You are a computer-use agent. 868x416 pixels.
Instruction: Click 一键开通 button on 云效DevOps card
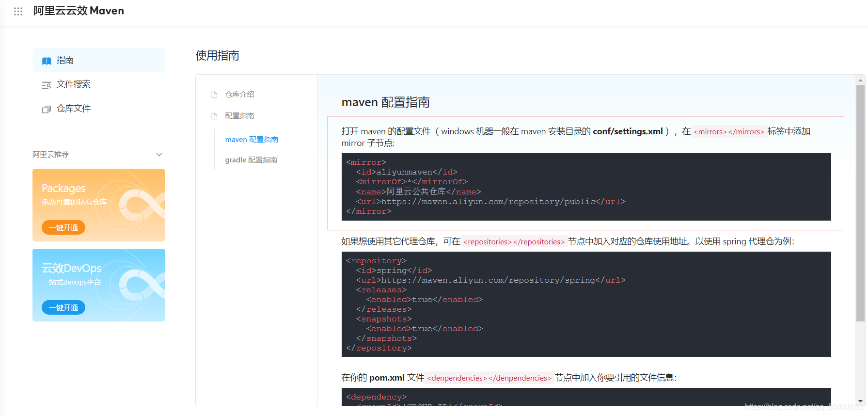click(63, 307)
